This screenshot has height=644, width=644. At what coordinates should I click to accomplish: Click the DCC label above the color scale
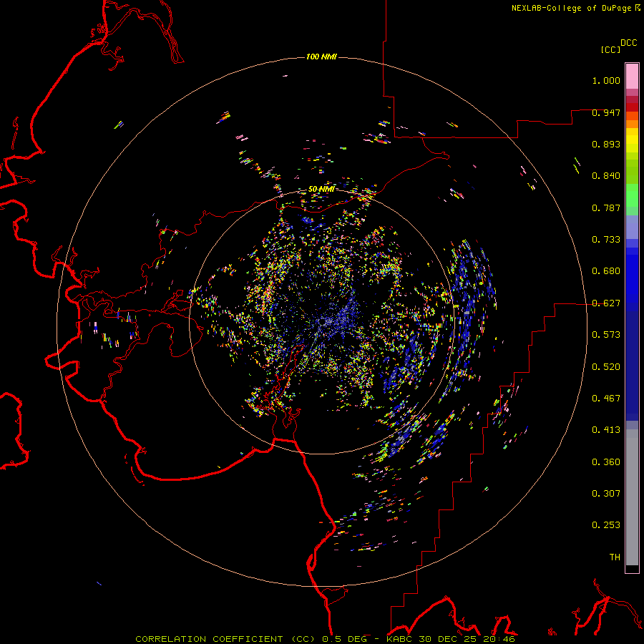pyautogui.click(x=629, y=43)
